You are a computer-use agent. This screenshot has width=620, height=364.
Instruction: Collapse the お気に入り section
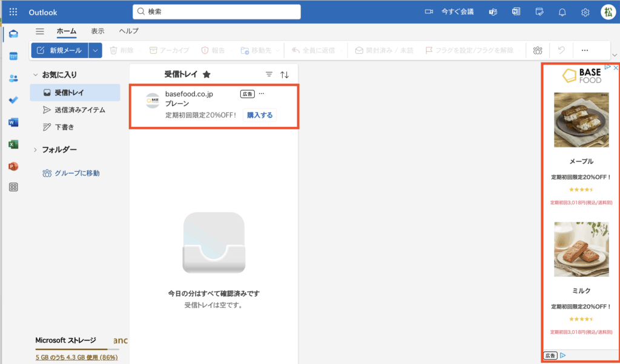(35, 74)
